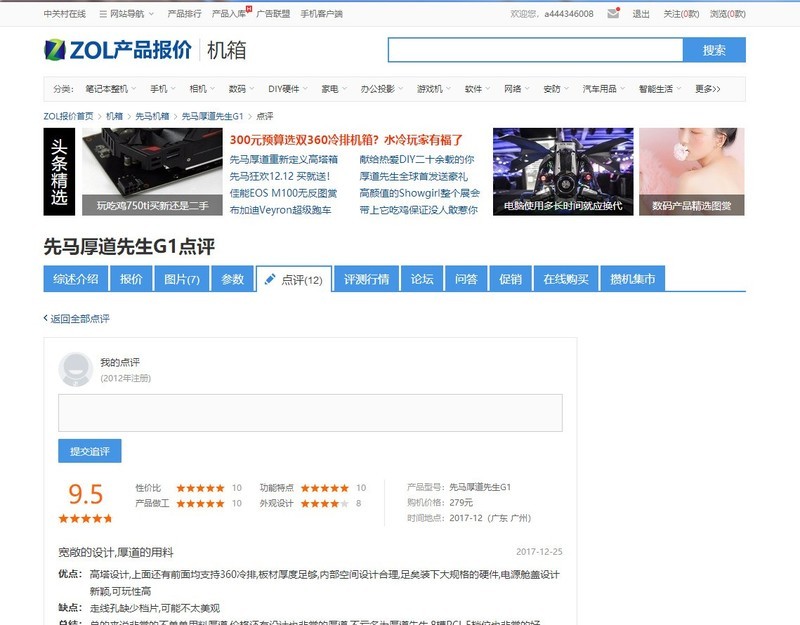This screenshot has height=625, width=800.
Task: Click the 返回全部点评 link
Action: click(80, 318)
